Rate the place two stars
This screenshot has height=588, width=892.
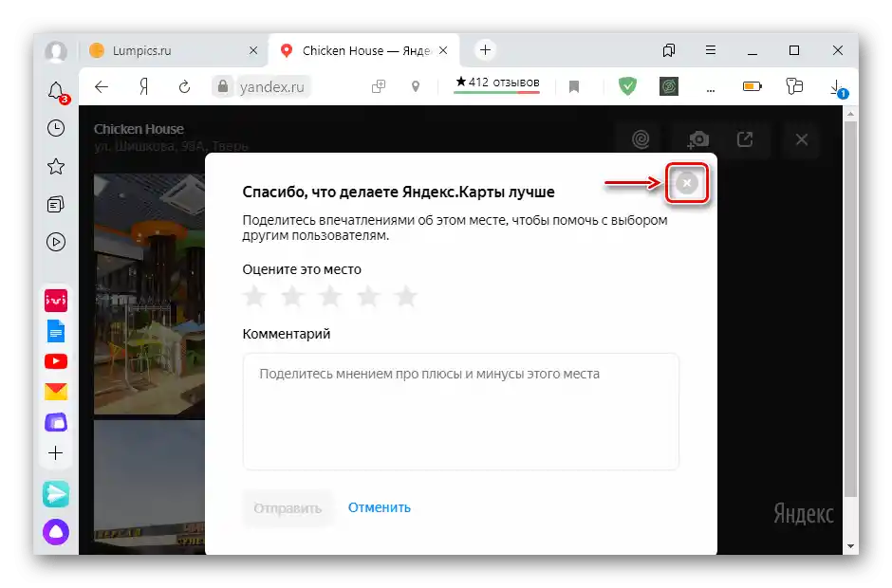point(292,296)
